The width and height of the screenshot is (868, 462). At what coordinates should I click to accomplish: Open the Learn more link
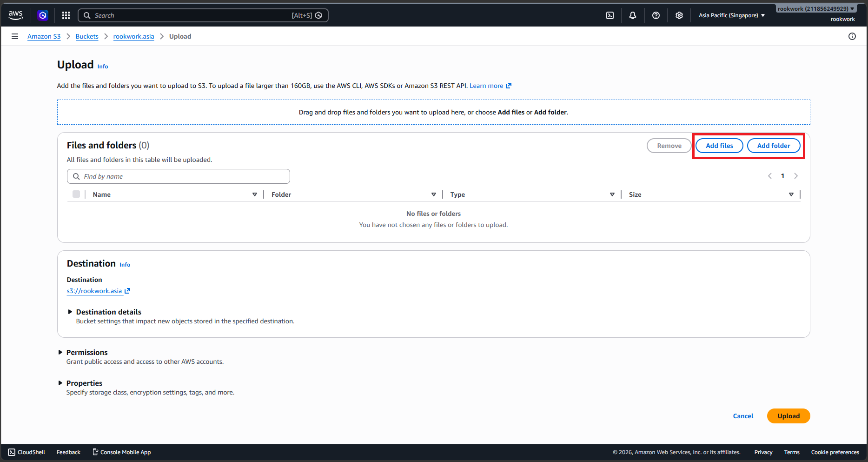click(486, 86)
